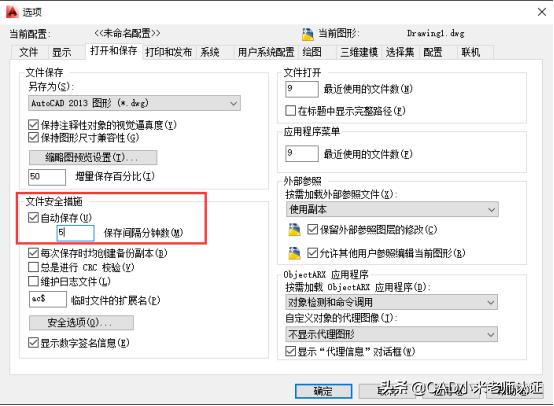Close the 选项 dialog with X
This screenshot has width=554, height=406.
point(542,12)
